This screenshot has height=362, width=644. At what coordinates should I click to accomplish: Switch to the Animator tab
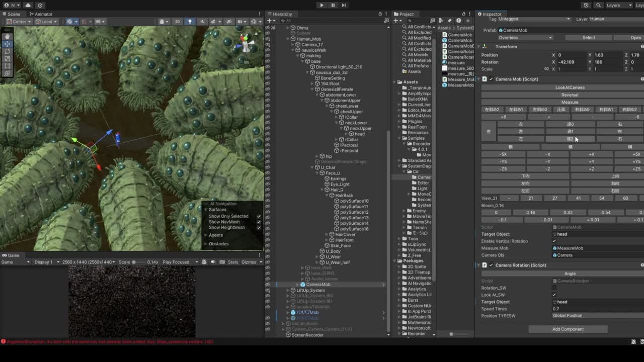pyautogui.click(x=42, y=14)
